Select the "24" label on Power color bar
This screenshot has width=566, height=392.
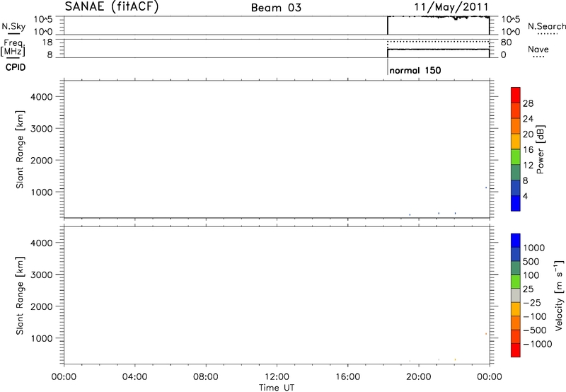(528, 119)
